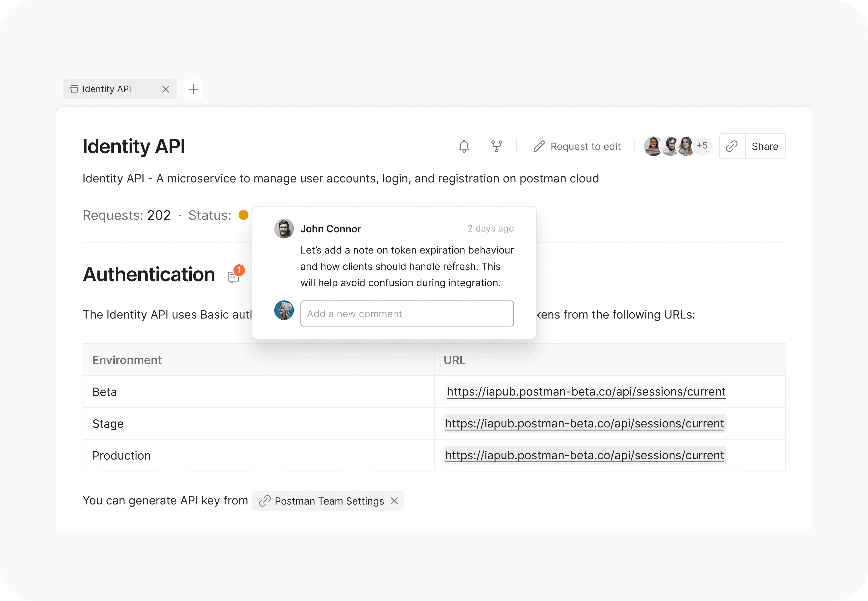The height and width of the screenshot is (601, 868).
Task: Click the copy link chain icon
Action: pyautogui.click(x=732, y=146)
